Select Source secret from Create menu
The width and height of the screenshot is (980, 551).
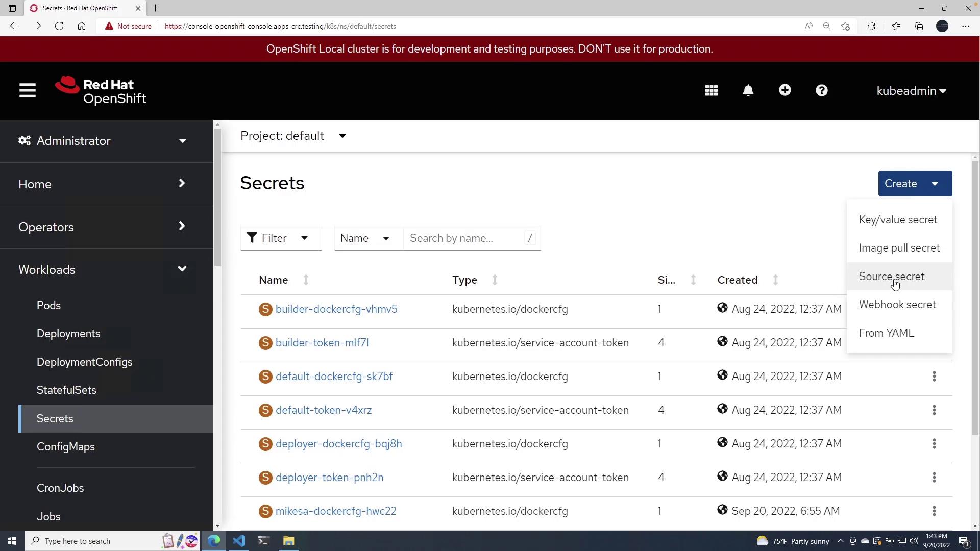[891, 277]
